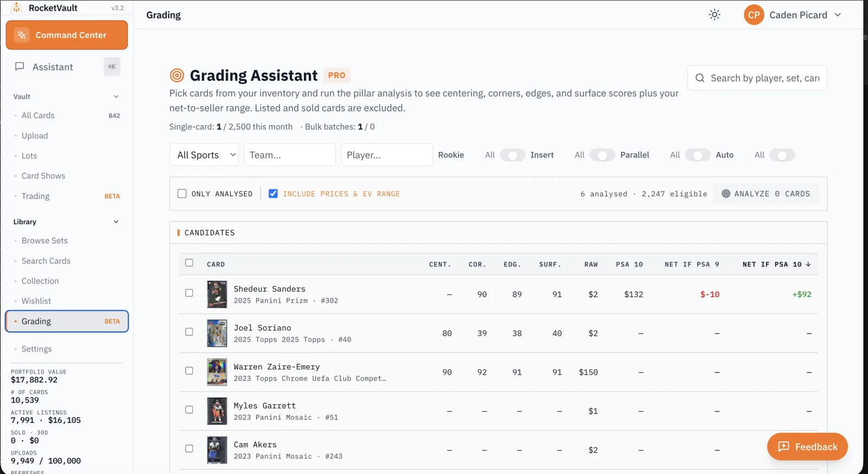Toggle the Insert filter switch
868x474 pixels.
point(602,155)
